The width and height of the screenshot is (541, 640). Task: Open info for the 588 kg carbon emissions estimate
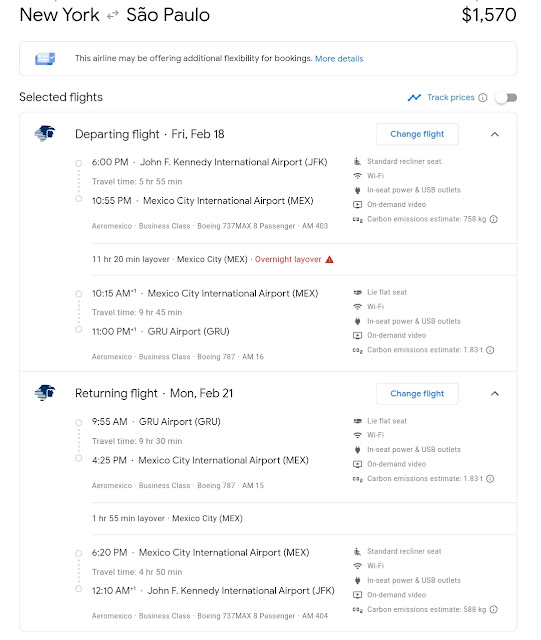(494, 609)
